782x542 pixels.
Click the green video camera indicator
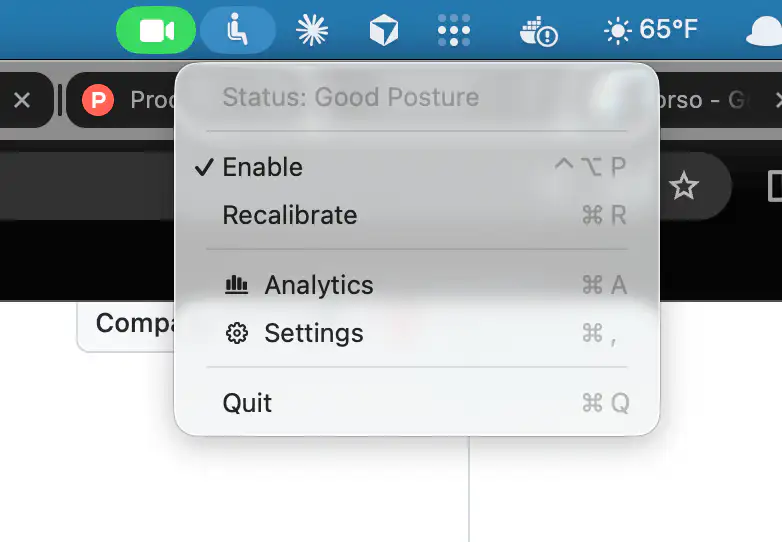pos(156,30)
